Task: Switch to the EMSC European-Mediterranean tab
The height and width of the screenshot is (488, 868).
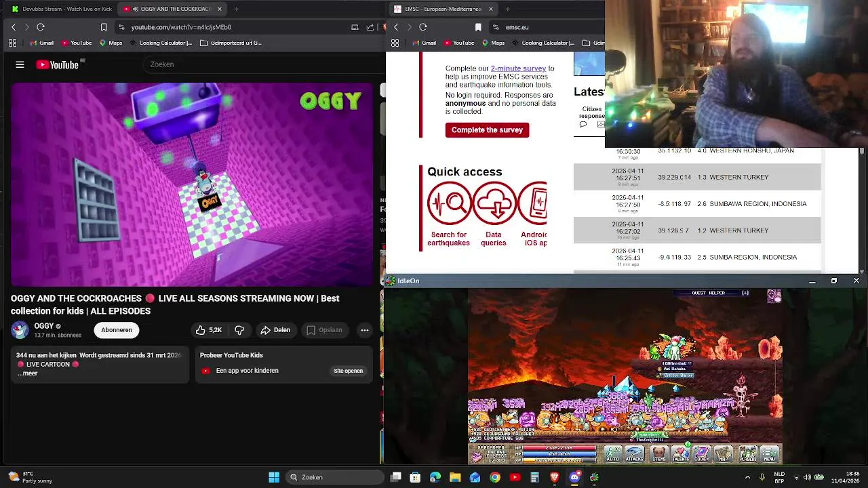Action: click(443, 9)
